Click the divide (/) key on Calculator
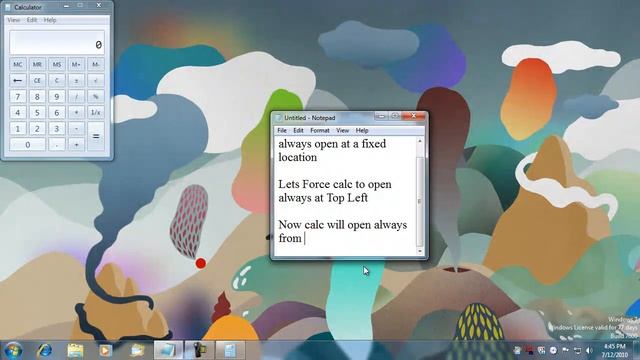640x360 pixels. [76, 97]
